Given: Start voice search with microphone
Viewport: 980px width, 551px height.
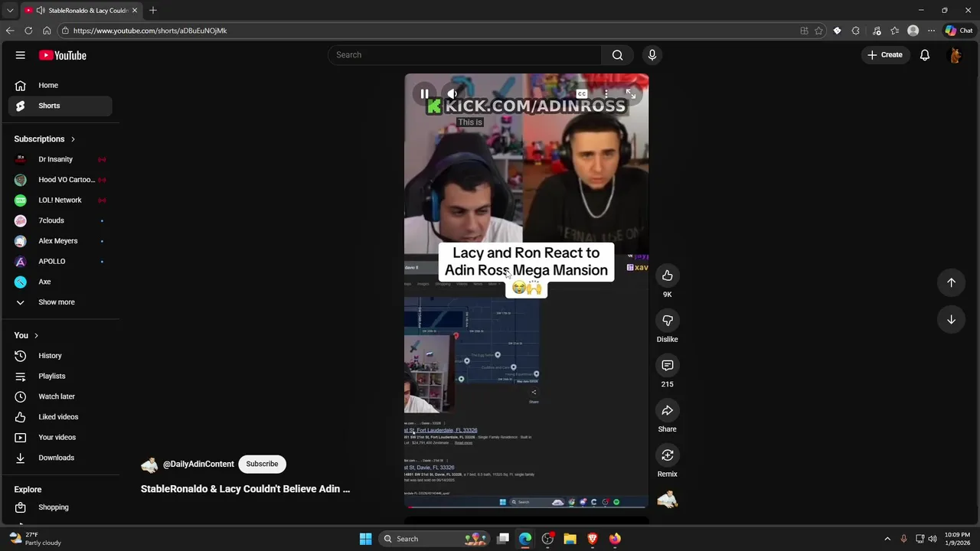Looking at the screenshot, I should point(652,55).
